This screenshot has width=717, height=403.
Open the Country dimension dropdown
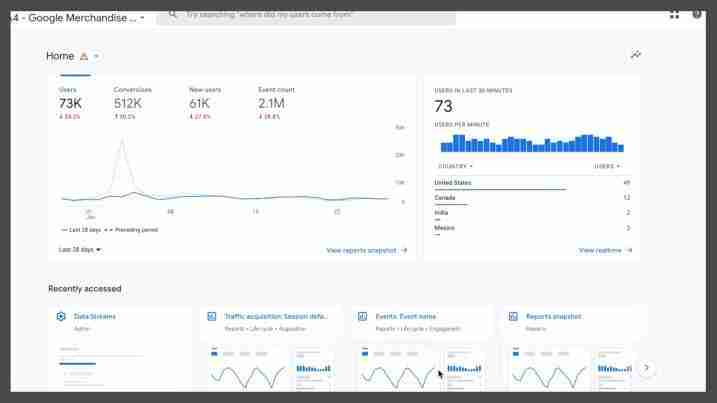[x=455, y=166]
